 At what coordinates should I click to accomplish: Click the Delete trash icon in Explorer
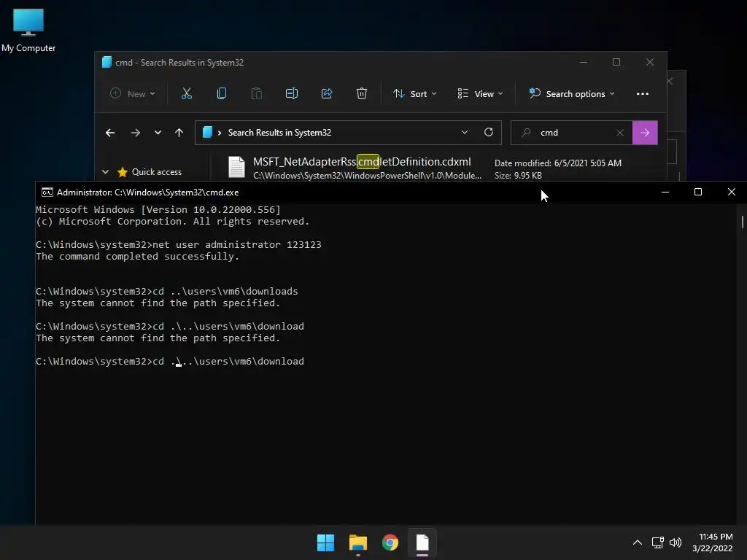click(x=362, y=94)
